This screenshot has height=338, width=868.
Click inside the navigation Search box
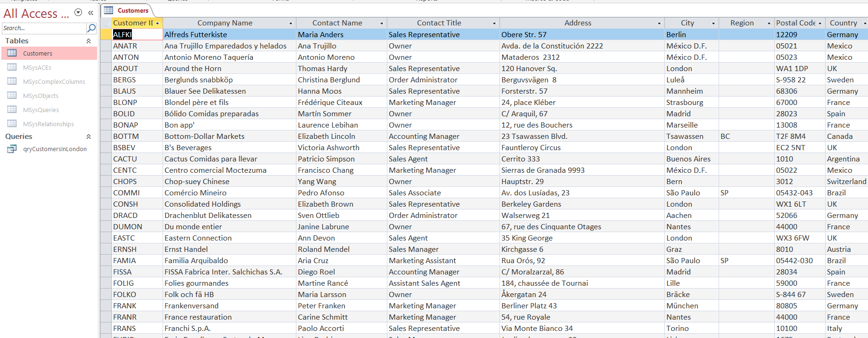click(44, 28)
